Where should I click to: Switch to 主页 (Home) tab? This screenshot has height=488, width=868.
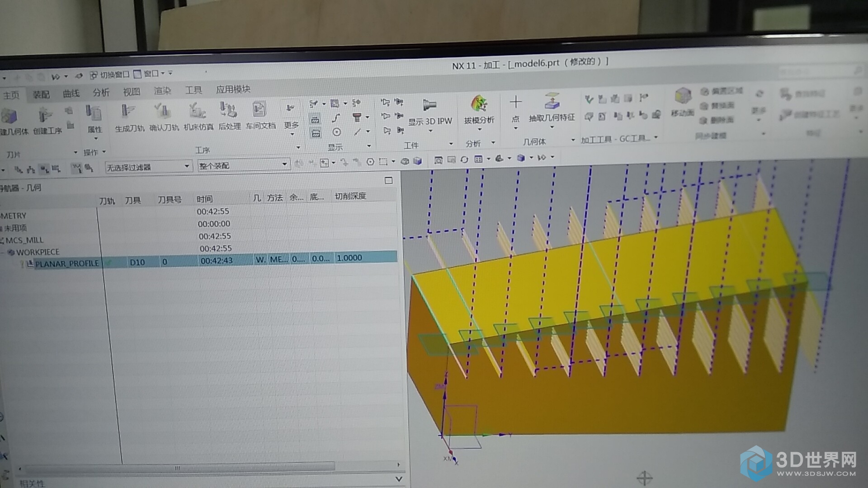[11, 95]
